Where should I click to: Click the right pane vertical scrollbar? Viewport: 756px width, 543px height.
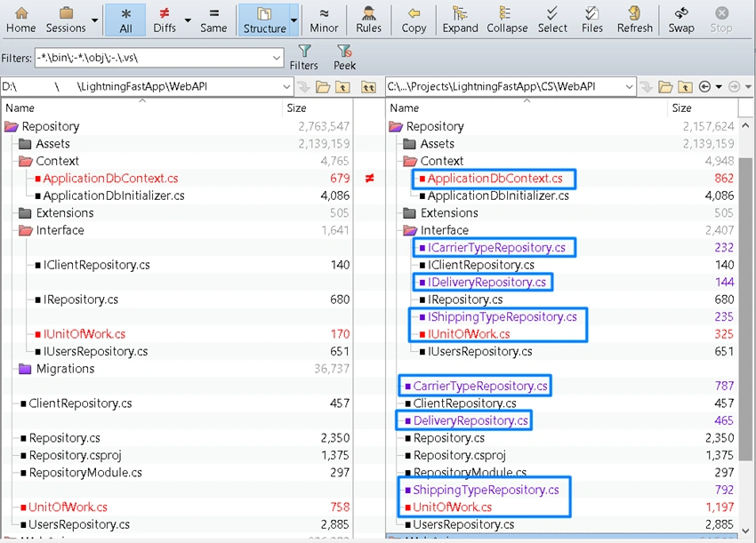click(745, 307)
